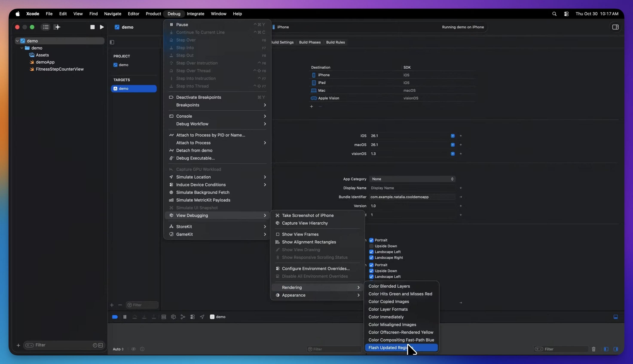Click the debug bar view stack icon

point(164,317)
